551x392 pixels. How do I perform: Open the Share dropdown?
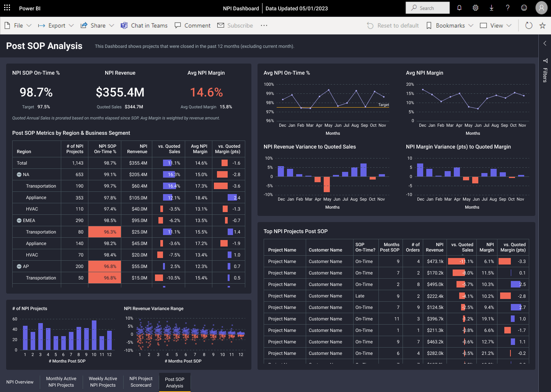(97, 26)
